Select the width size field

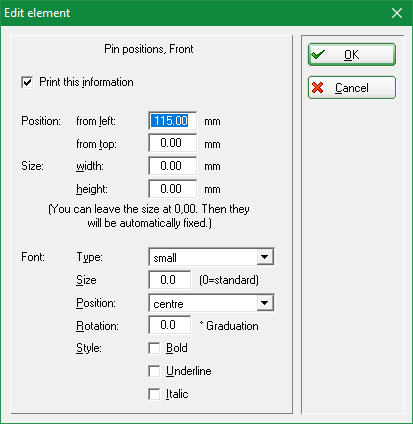[x=173, y=166]
